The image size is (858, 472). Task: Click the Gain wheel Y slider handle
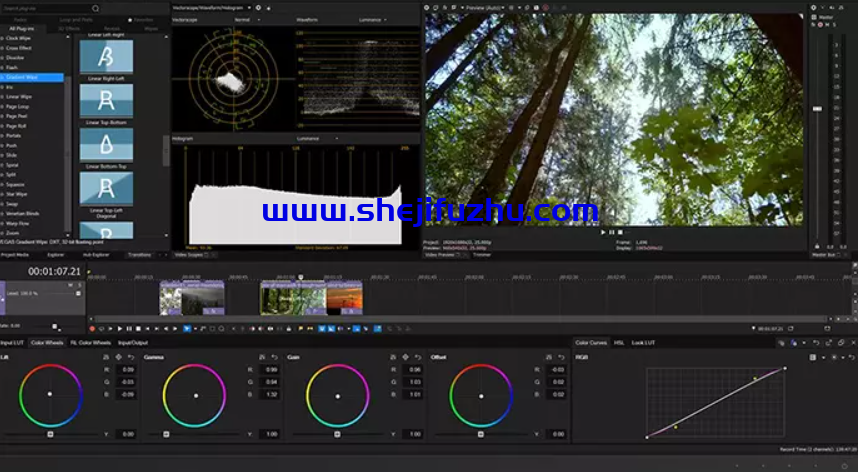[338, 434]
